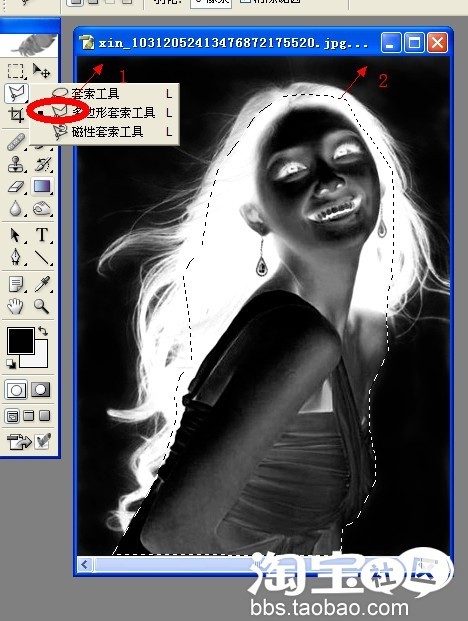Image resolution: width=468 pixels, height=621 pixels.
Task: Open the background white color swatch
Action: click(40, 358)
